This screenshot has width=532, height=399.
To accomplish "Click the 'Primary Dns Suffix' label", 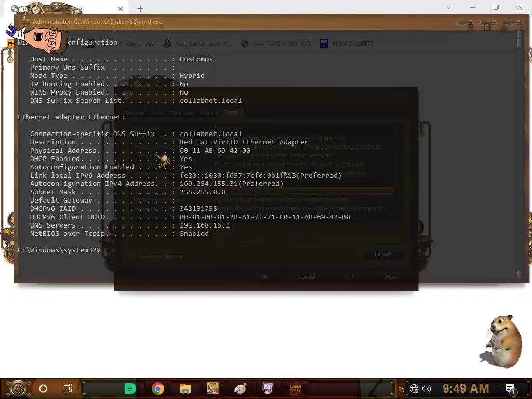I will [x=68, y=67].
